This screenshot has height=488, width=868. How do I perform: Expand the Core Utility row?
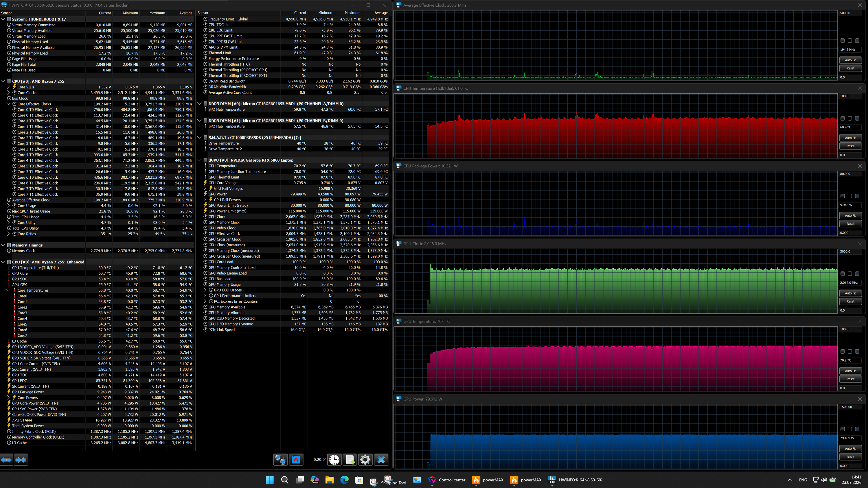[x=8, y=223]
